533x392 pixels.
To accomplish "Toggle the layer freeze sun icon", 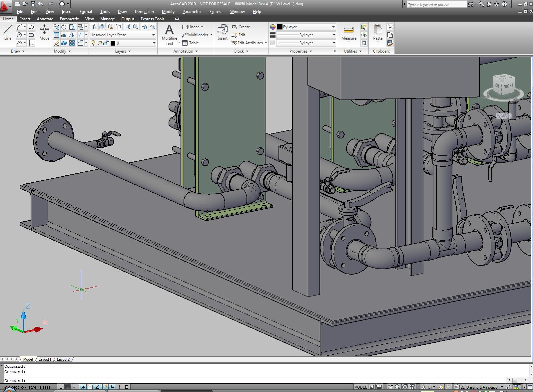I will click(100, 43).
